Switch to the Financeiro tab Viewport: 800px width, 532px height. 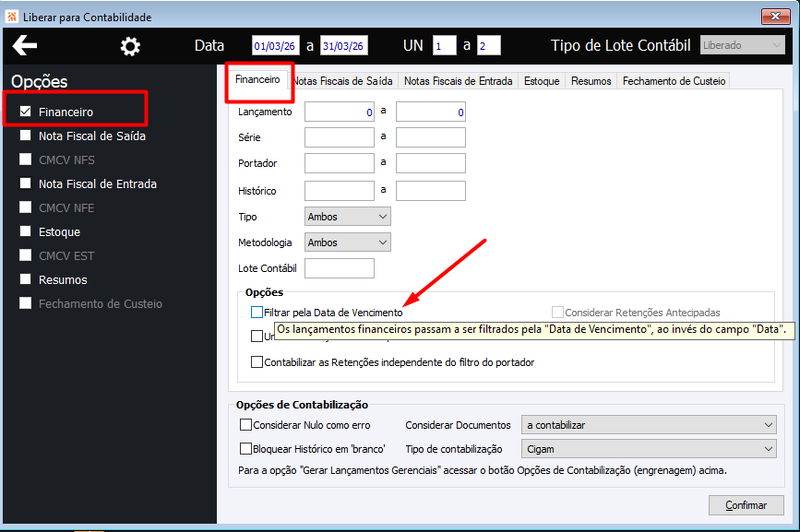(x=258, y=80)
